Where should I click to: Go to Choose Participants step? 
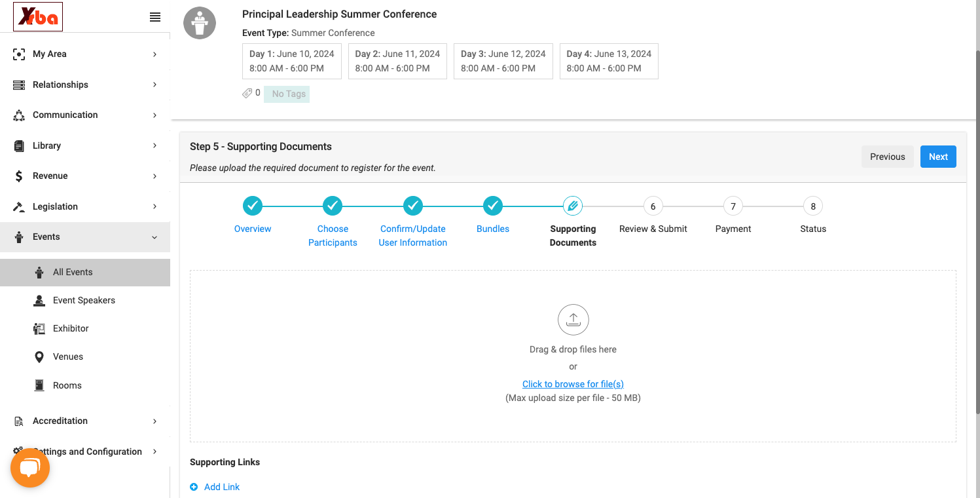pos(333,235)
